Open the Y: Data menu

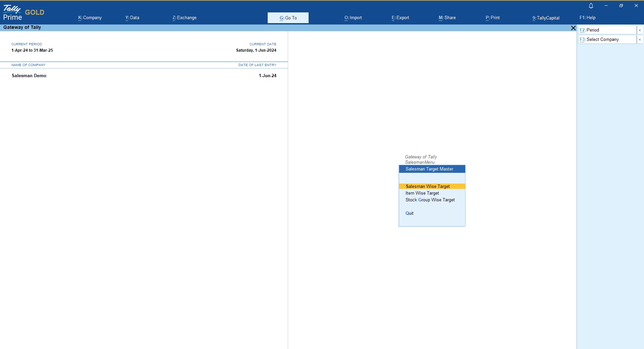[x=132, y=18]
